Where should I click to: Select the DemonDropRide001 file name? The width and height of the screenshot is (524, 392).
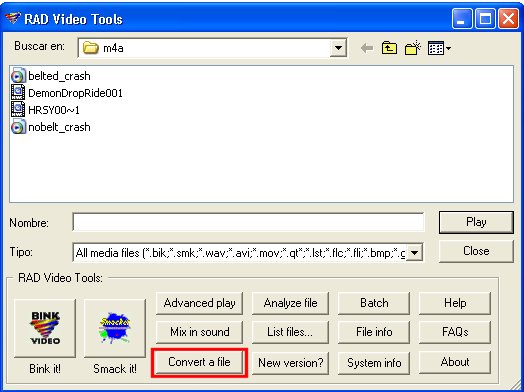click(76, 93)
